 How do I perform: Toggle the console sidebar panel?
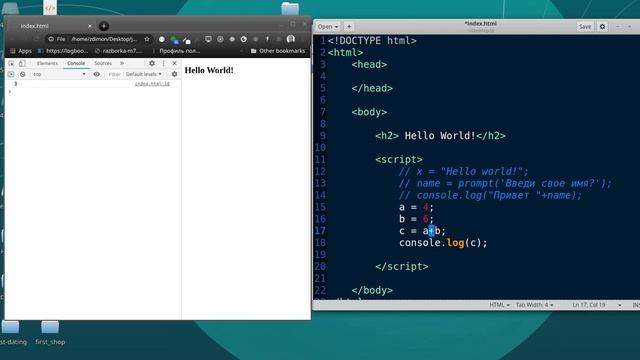11,74
